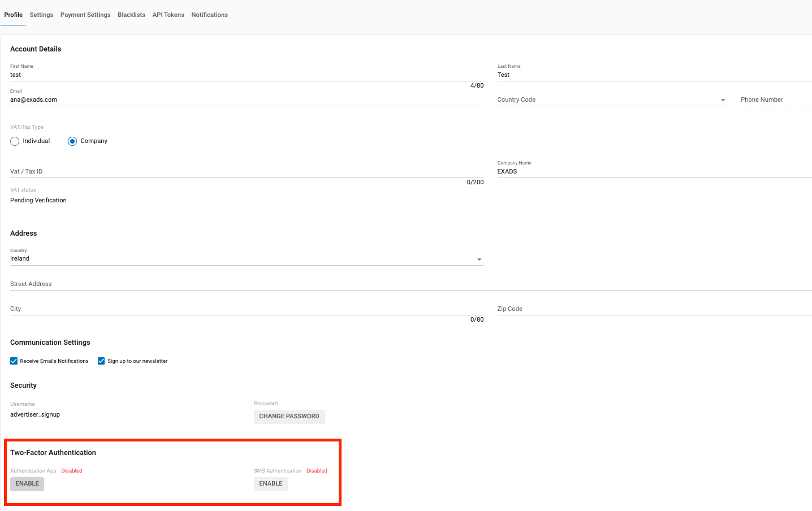Switch to Payment Settings tab
This screenshot has width=812, height=511.
click(85, 15)
